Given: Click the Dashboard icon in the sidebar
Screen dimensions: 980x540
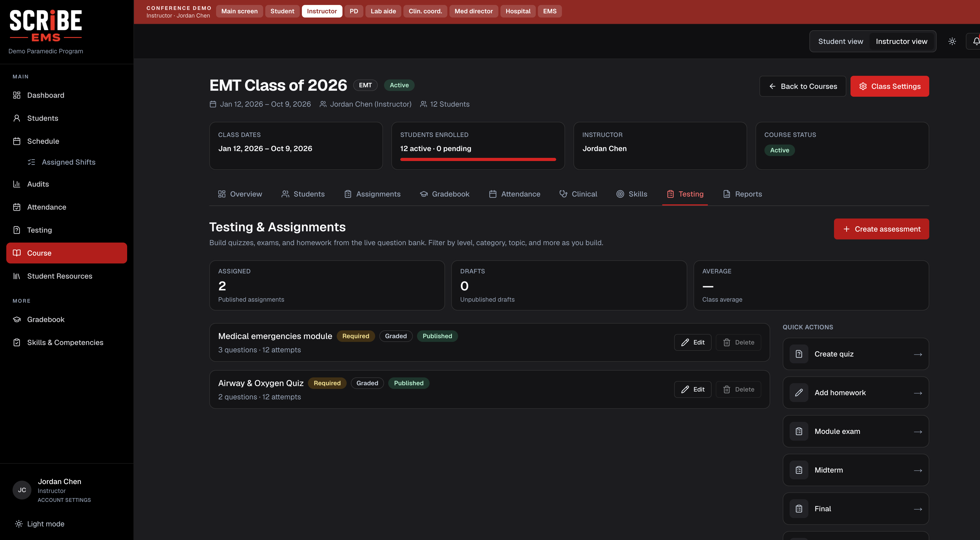Looking at the screenshot, I should (17, 95).
